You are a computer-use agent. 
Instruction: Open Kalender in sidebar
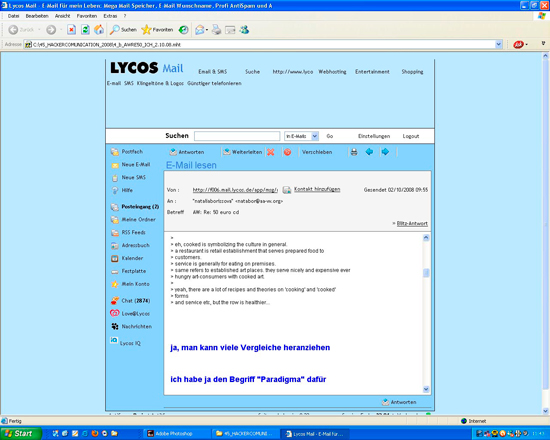(127, 258)
